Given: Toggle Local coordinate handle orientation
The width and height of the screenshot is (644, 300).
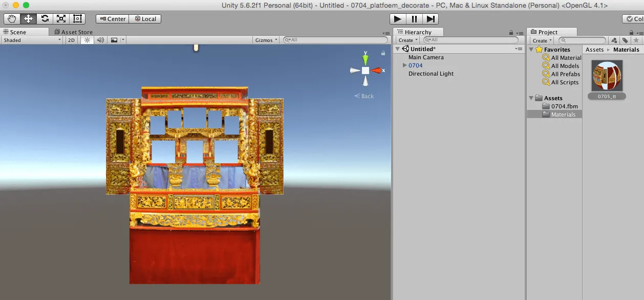Looking at the screenshot, I should coord(145,19).
